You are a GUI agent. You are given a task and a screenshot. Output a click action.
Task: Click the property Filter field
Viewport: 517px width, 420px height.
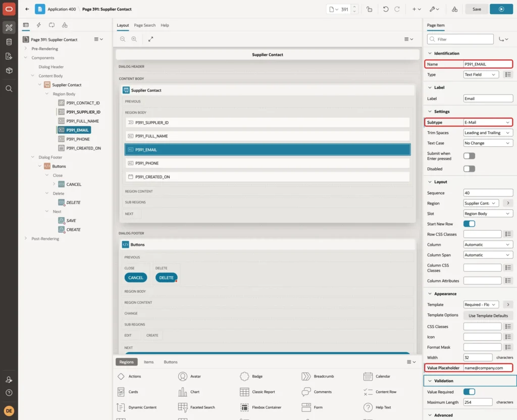pyautogui.click(x=460, y=39)
